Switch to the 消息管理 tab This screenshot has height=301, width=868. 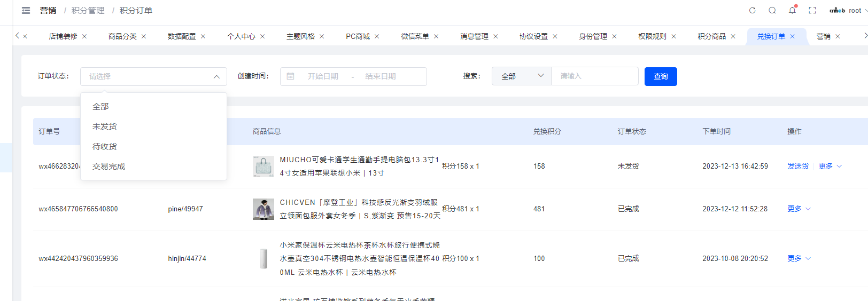coord(474,36)
